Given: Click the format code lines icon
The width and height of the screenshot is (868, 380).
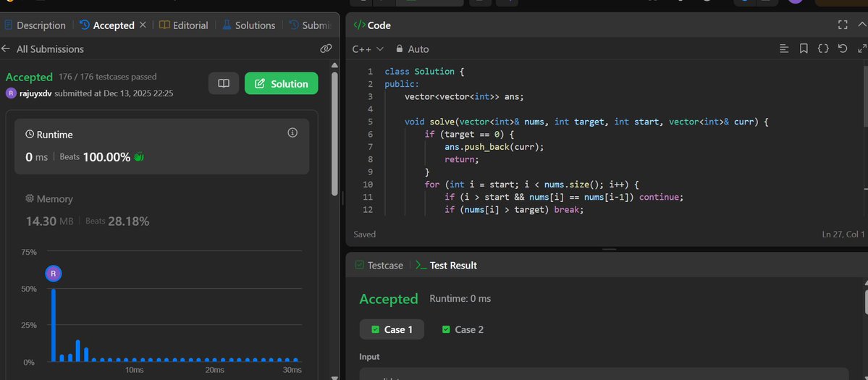Looking at the screenshot, I should 784,48.
